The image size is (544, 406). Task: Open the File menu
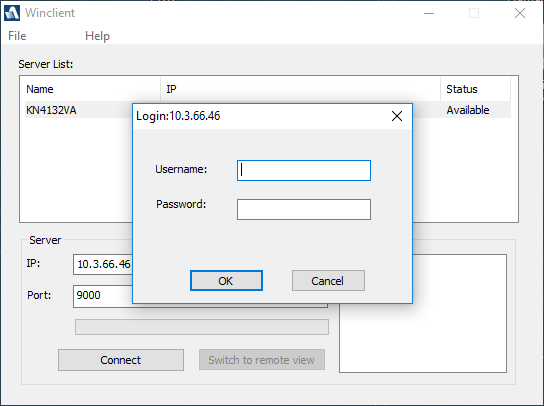point(17,36)
